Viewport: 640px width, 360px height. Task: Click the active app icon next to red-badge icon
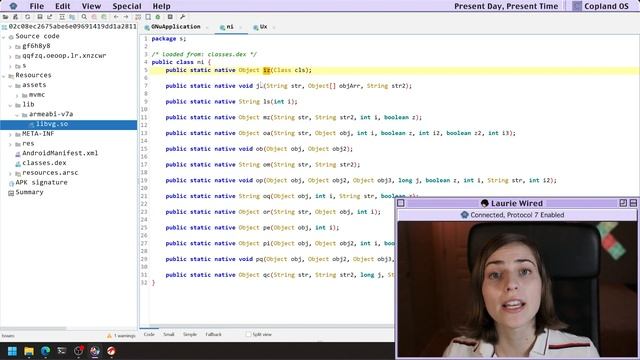pos(95,351)
